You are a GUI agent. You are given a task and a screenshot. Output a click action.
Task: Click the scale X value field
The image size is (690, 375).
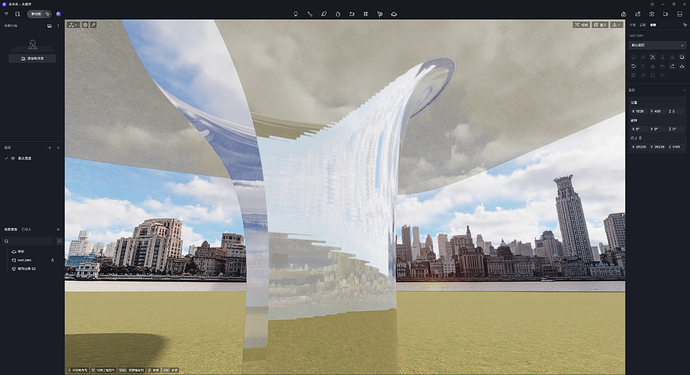(639, 147)
